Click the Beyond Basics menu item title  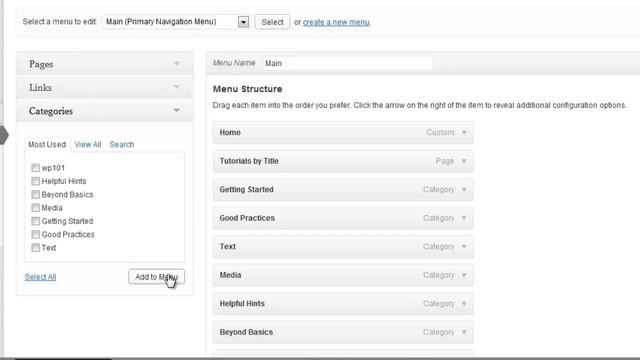tap(246, 332)
